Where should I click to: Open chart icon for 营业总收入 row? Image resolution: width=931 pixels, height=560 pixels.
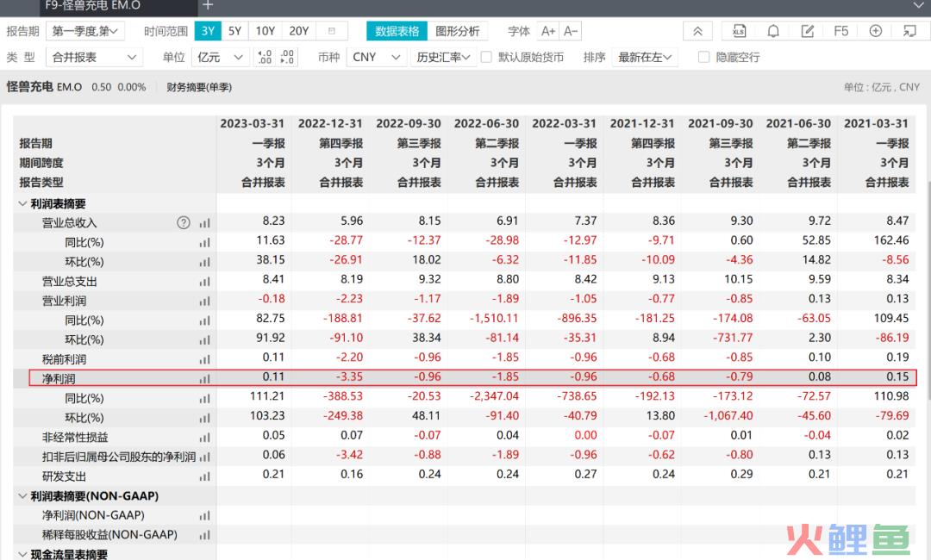(x=205, y=223)
